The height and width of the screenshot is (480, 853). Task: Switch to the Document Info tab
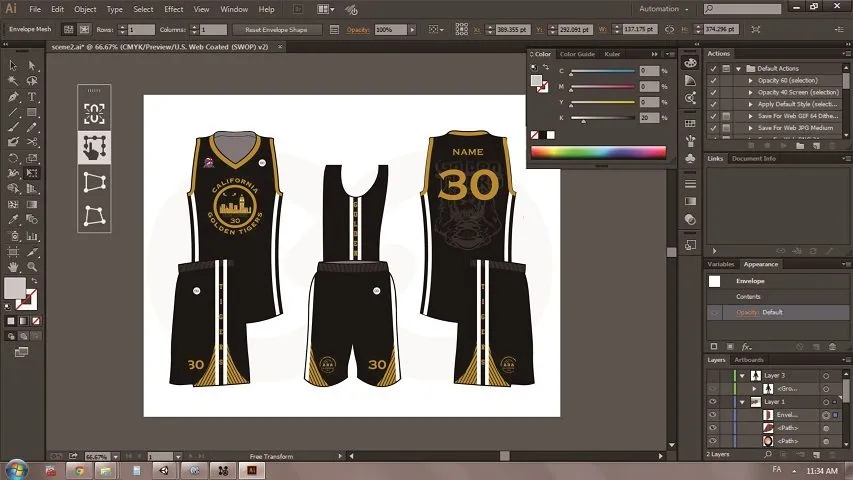[x=753, y=158]
